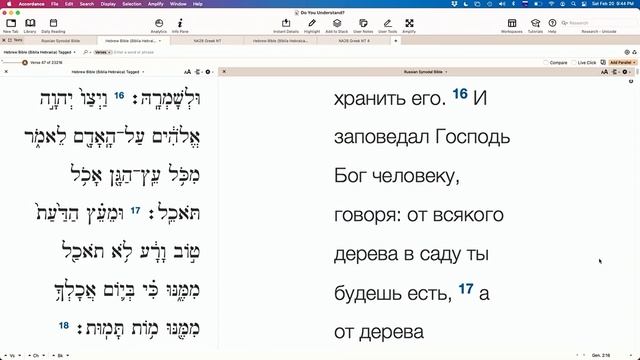Click the Russian word "Господь"
This screenshot has height=360, width=640.
(x=473, y=137)
